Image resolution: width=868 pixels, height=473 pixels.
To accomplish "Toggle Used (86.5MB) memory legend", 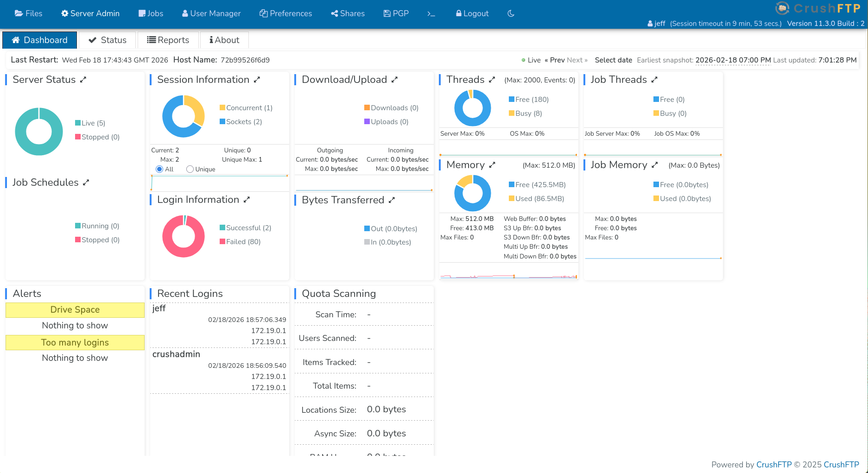I will pos(537,199).
